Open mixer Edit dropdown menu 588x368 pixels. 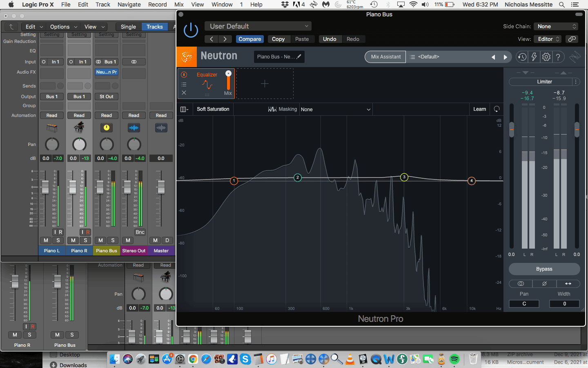[x=34, y=27]
